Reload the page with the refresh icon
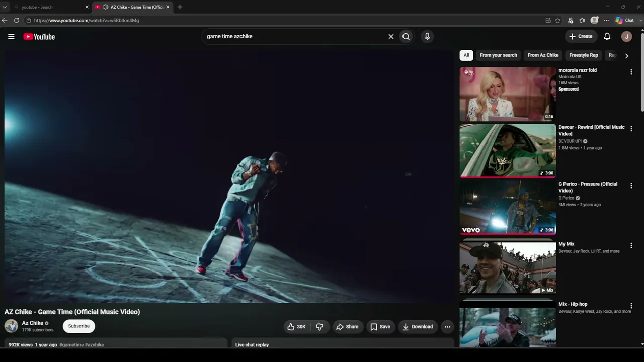 click(x=17, y=20)
